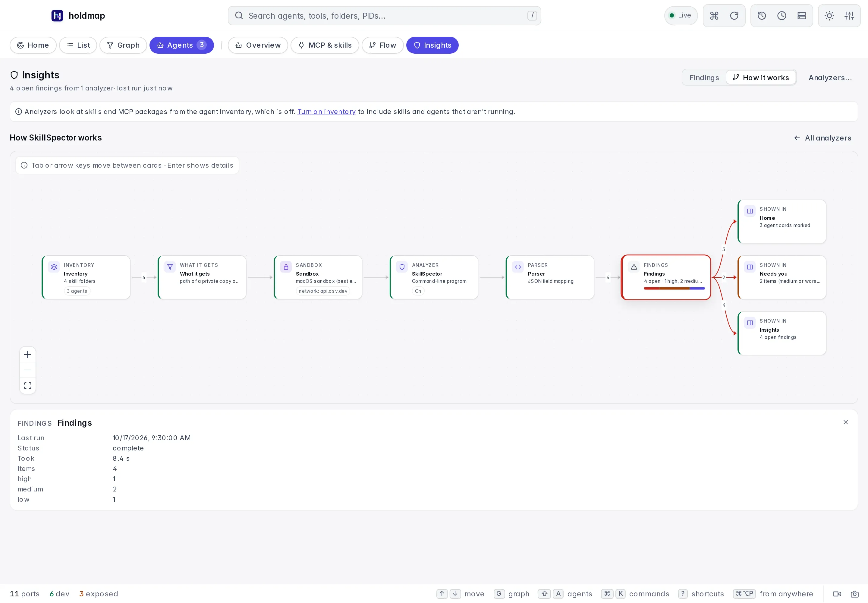Open the server panel icon
The image size is (868, 603).
(x=801, y=15)
